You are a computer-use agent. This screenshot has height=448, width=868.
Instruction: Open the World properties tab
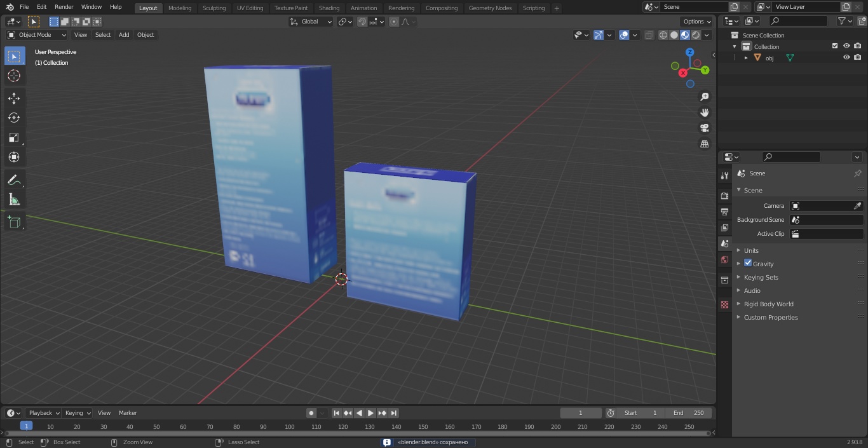coord(724,260)
